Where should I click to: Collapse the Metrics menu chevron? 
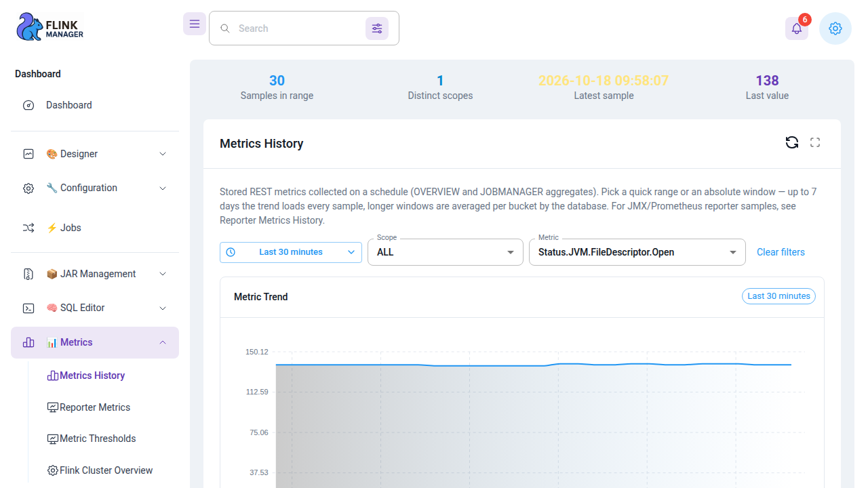(163, 342)
